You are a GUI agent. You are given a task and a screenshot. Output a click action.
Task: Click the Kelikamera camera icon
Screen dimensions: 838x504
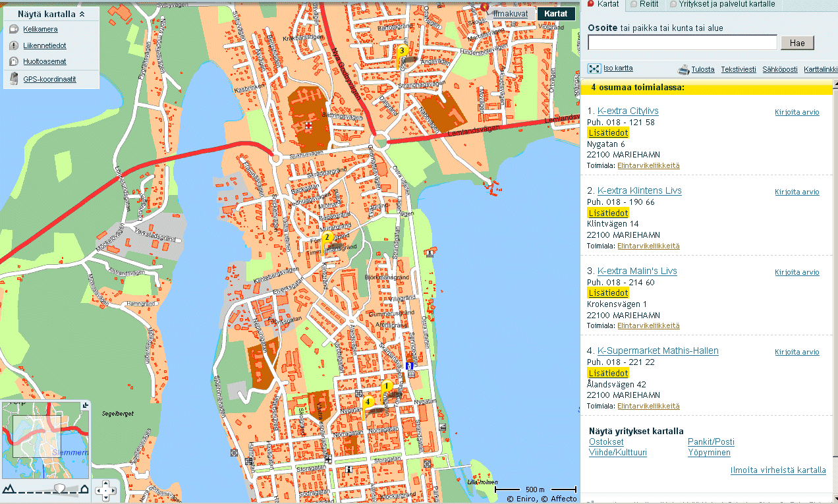pos(14,30)
